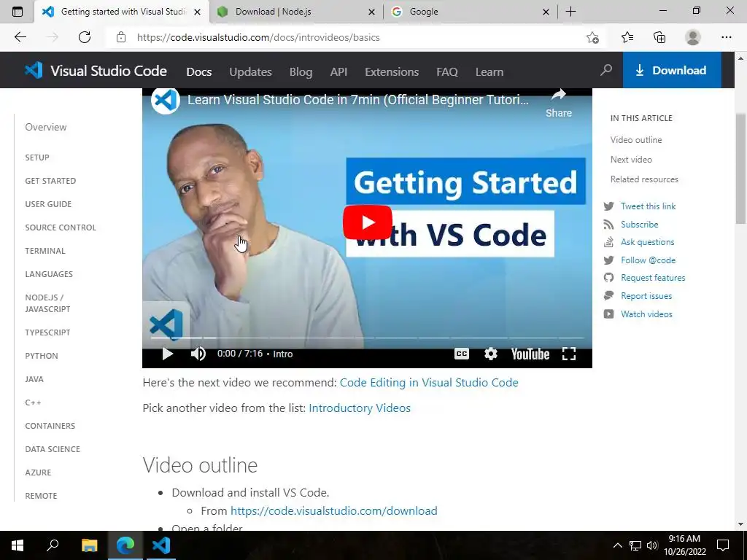
Task: Open the browser Settings and more menu
Action: click(x=726, y=37)
